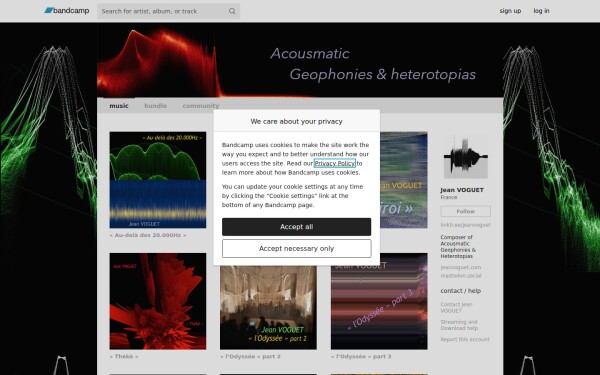Visit the jeanvoguet.com link
The height and width of the screenshot is (375, 600).
(x=461, y=267)
